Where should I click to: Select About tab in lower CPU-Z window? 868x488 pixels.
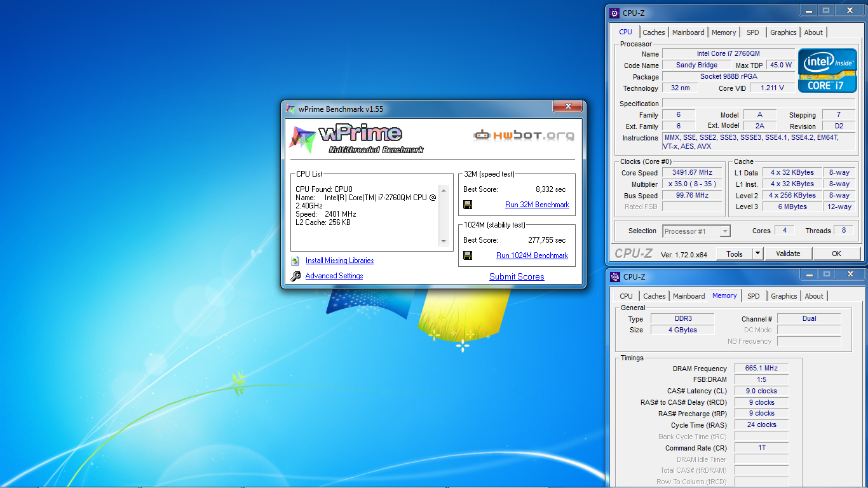click(x=814, y=296)
